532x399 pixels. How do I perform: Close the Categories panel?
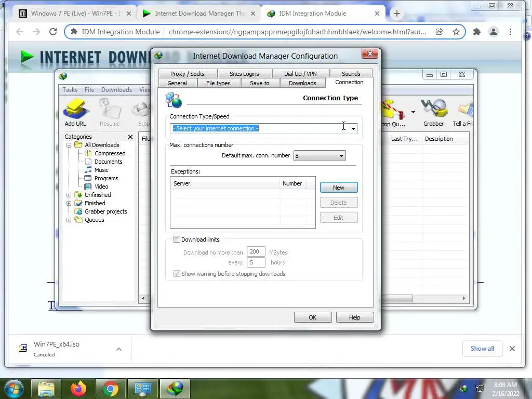130,137
